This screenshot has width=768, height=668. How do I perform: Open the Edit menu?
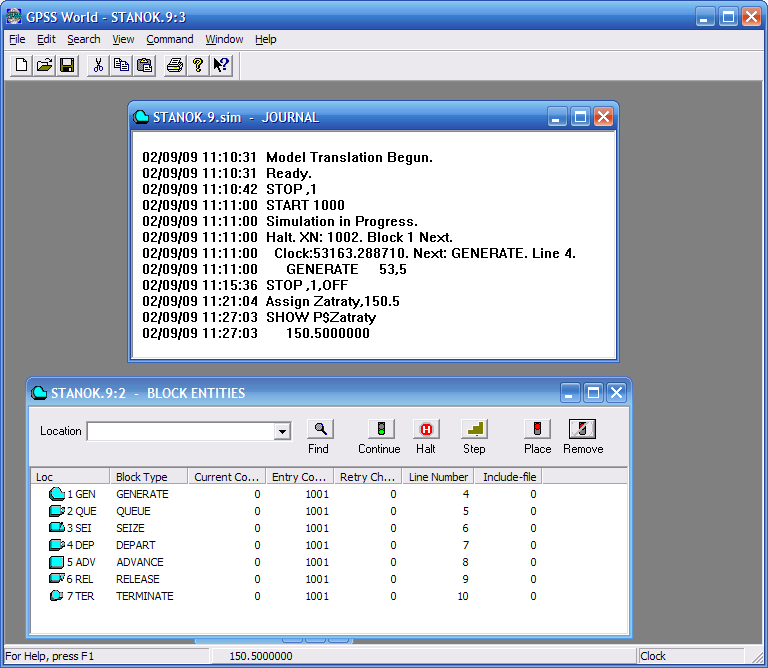pyautogui.click(x=47, y=39)
